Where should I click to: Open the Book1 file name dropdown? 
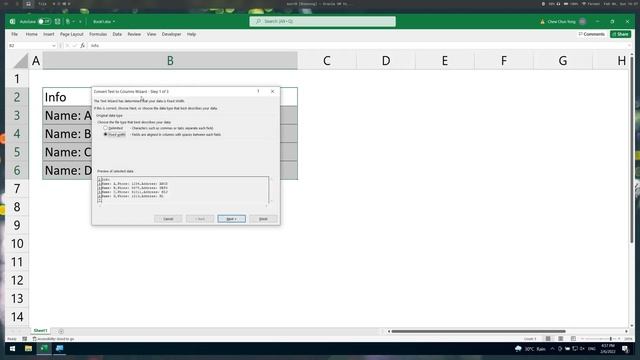click(104, 21)
